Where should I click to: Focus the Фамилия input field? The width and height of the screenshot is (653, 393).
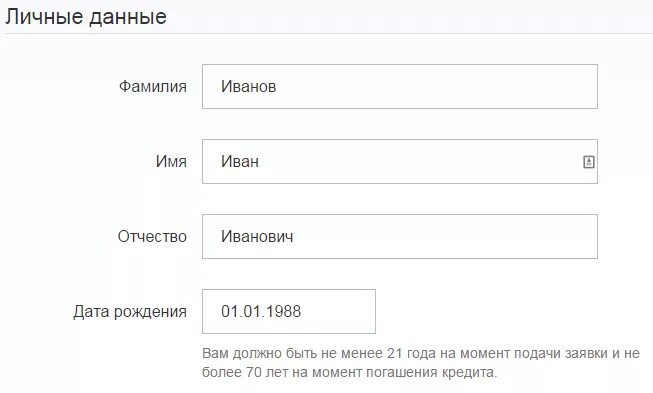(x=400, y=87)
